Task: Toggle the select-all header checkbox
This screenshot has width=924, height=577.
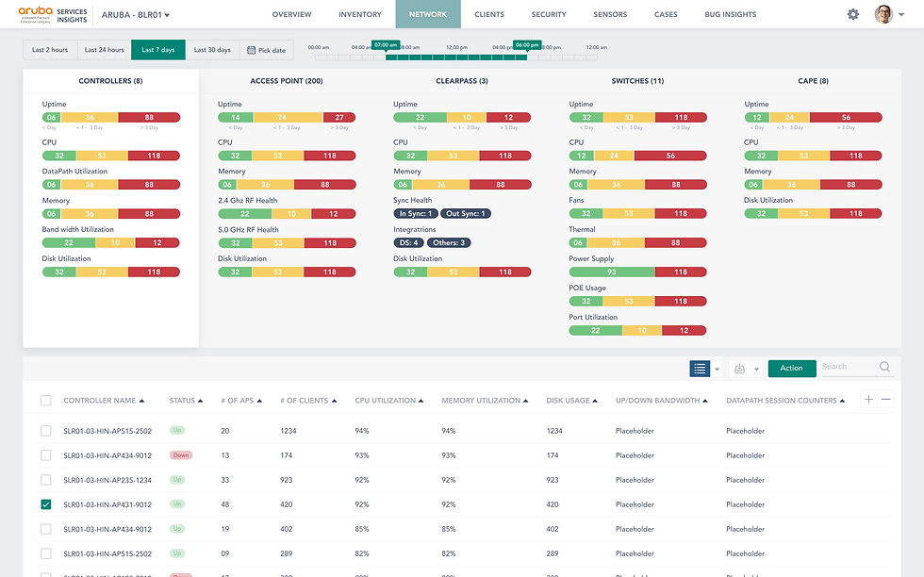Action: 46,400
